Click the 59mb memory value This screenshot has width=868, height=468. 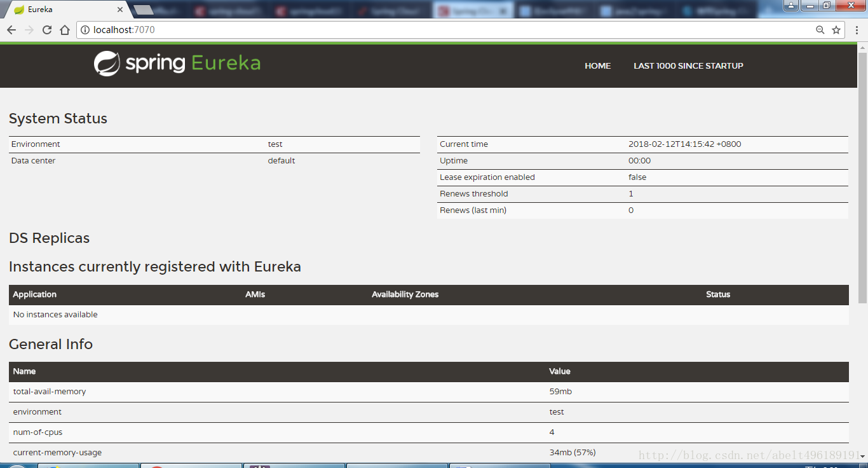(560, 392)
